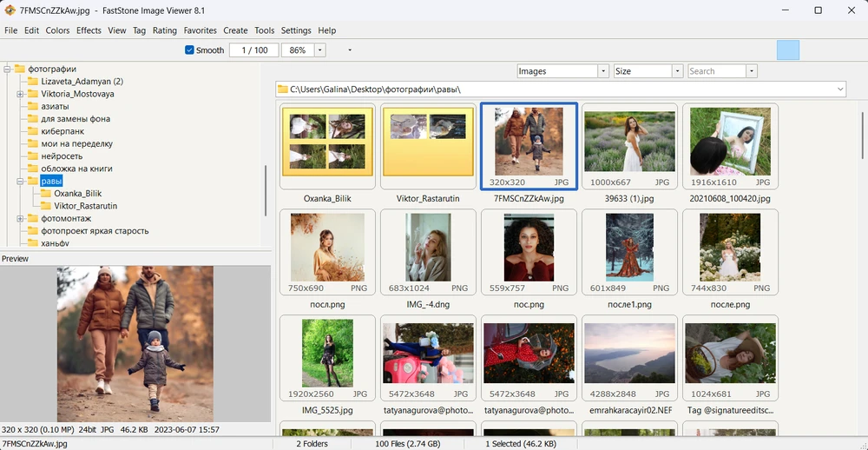This screenshot has width=868, height=450.
Task: Expand the фотомонтаж folder node
Action: pyautogui.click(x=20, y=219)
